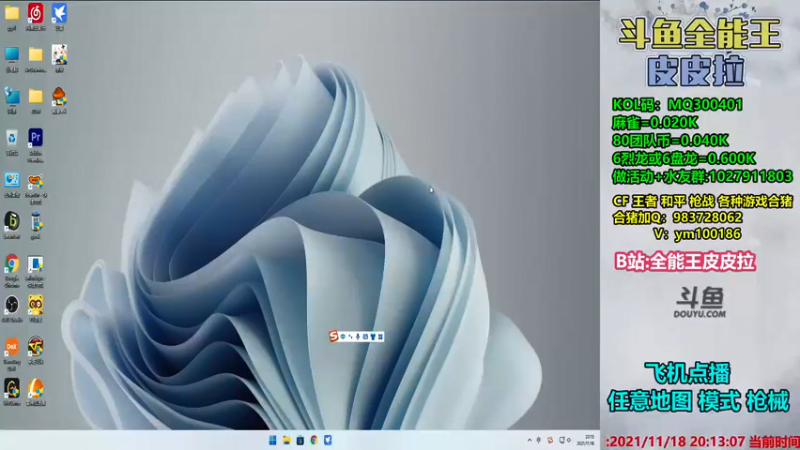Launch Google Chrome from the desktop
This screenshot has width=800, height=450.
12,269
